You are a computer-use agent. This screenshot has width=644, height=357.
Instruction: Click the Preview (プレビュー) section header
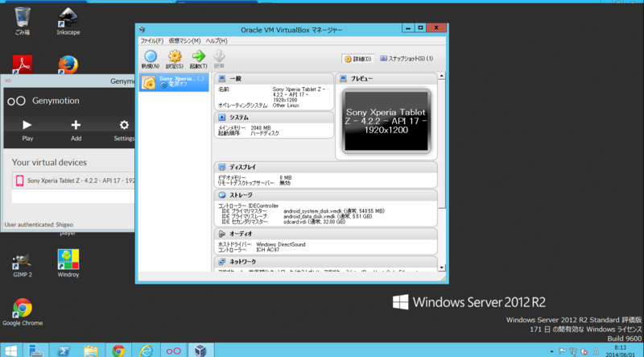(386, 78)
